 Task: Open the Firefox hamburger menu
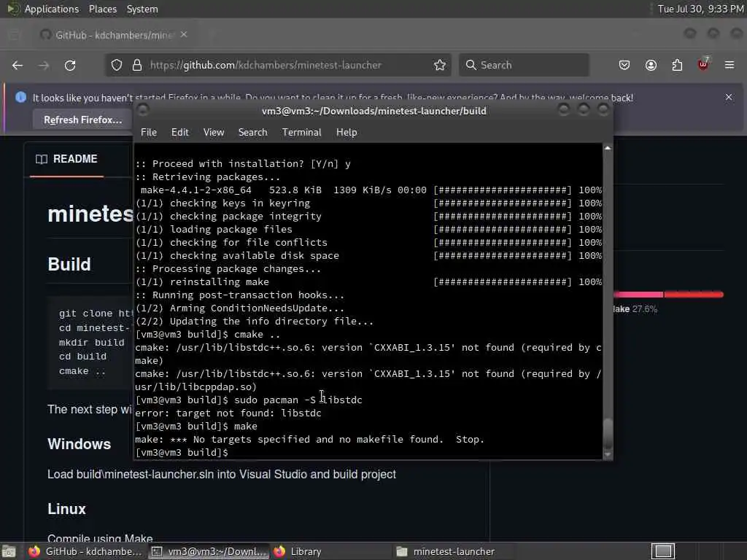tap(729, 65)
